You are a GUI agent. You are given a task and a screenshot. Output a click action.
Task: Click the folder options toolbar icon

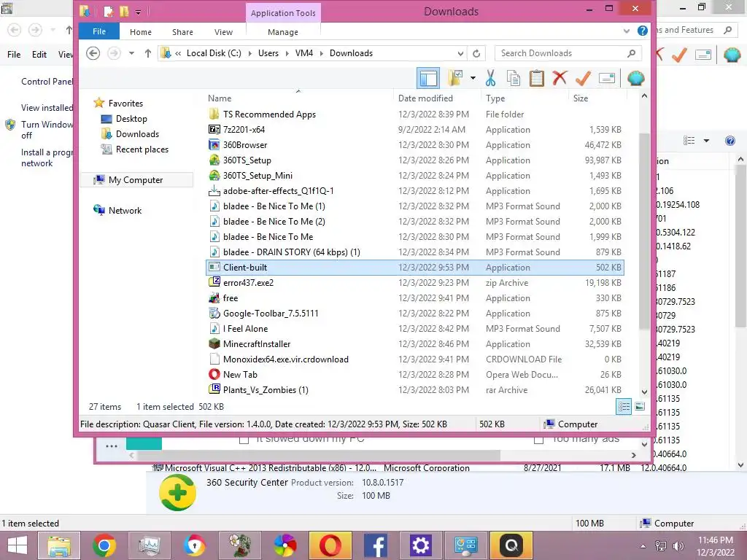point(455,78)
